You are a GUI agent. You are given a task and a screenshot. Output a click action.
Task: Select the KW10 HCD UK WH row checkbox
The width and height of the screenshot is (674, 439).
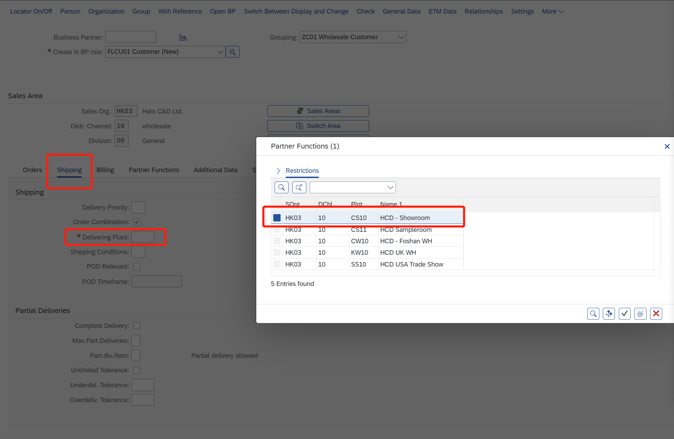[277, 253]
